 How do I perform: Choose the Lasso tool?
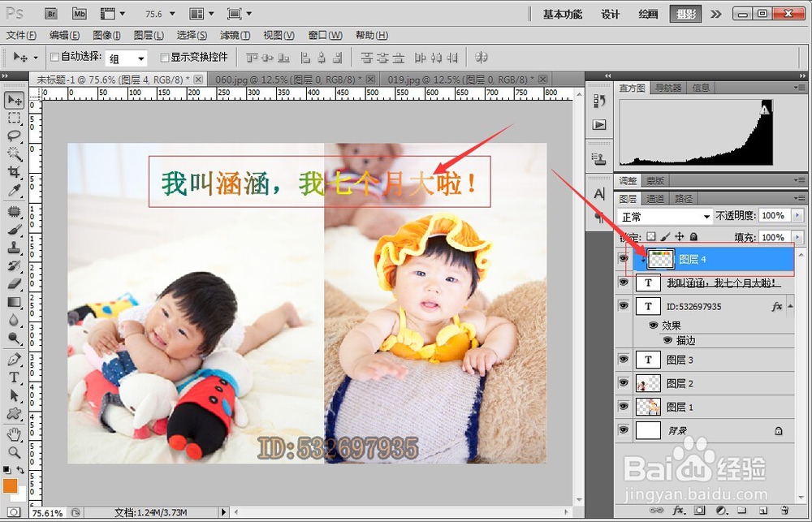(x=15, y=135)
